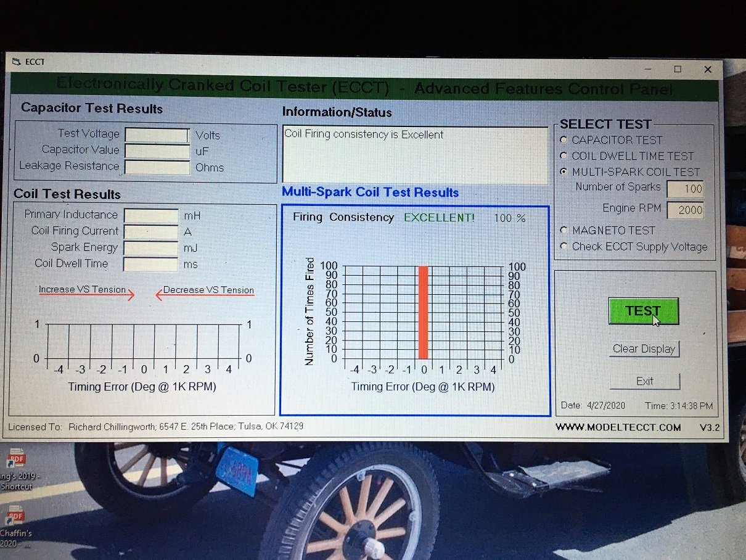Maximize the ECCT window
The height and width of the screenshot is (560, 746).
(x=678, y=69)
